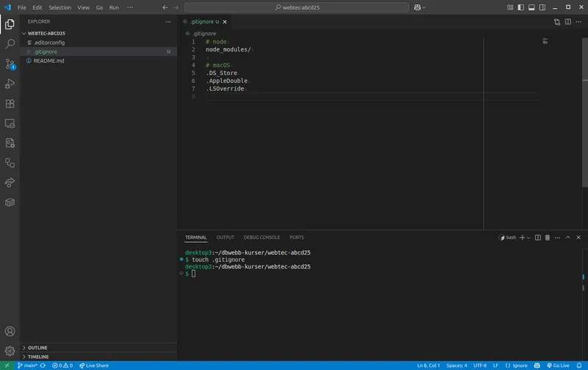Open Customize Layout icon

click(x=510, y=7)
